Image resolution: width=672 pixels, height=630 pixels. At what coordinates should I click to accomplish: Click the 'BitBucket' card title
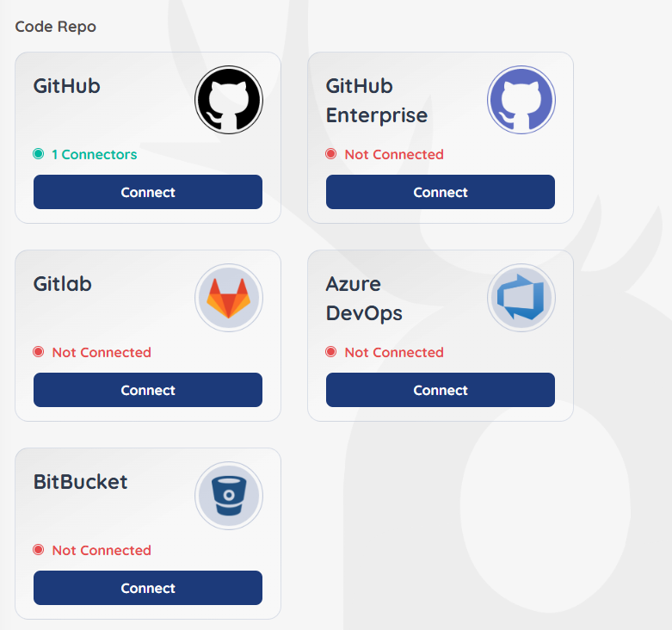pos(81,482)
